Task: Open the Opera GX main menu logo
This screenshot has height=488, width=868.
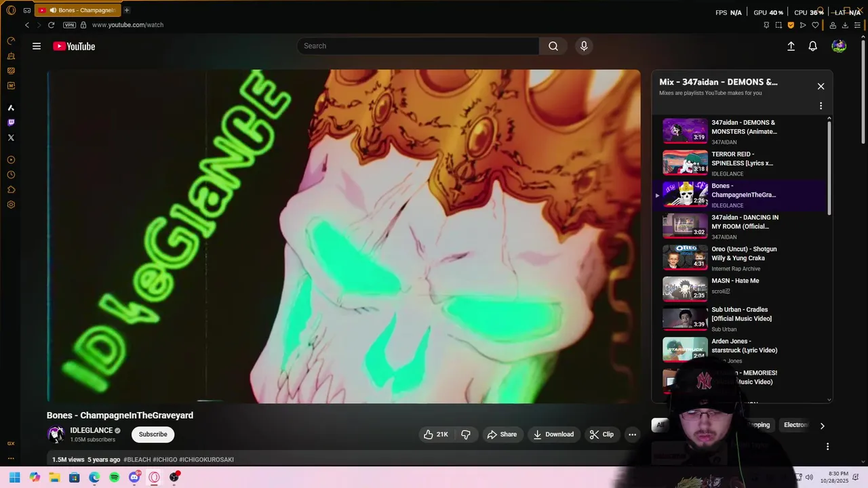Action: (x=11, y=10)
